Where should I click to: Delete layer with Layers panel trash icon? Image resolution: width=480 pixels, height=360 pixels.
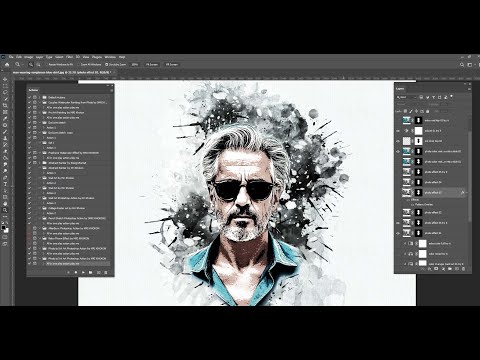point(463,269)
